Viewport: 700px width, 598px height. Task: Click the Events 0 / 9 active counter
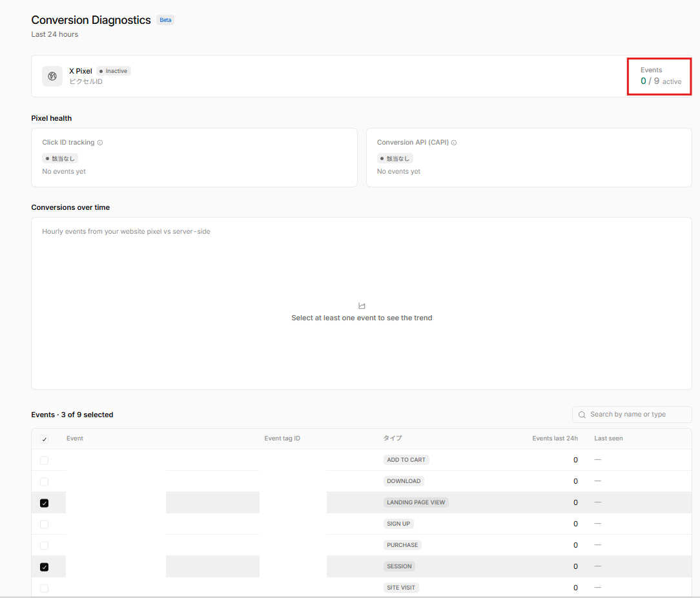point(661,76)
